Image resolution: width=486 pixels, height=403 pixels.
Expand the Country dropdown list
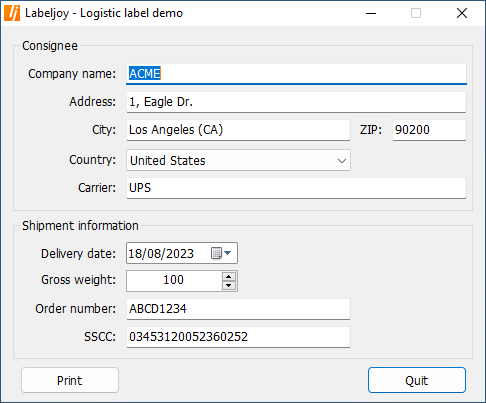(x=342, y=161)
